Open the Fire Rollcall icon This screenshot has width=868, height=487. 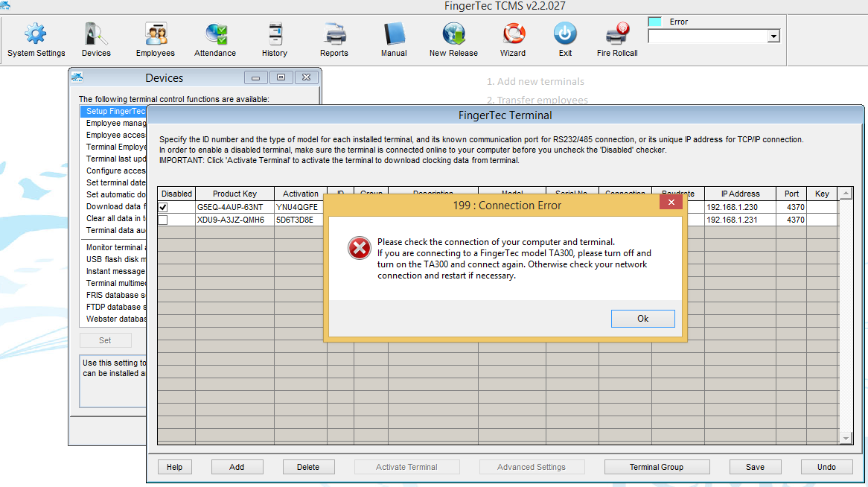point(617,40)
